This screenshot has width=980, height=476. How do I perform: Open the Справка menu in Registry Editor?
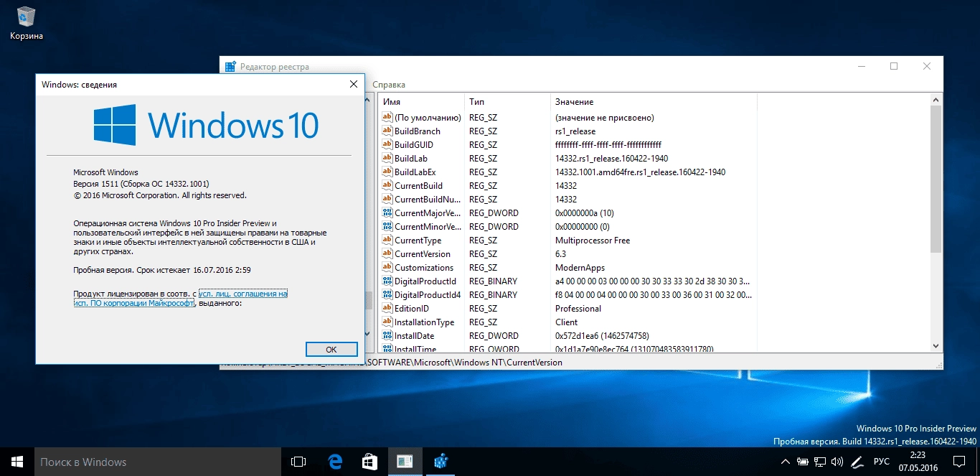(389, 85)
